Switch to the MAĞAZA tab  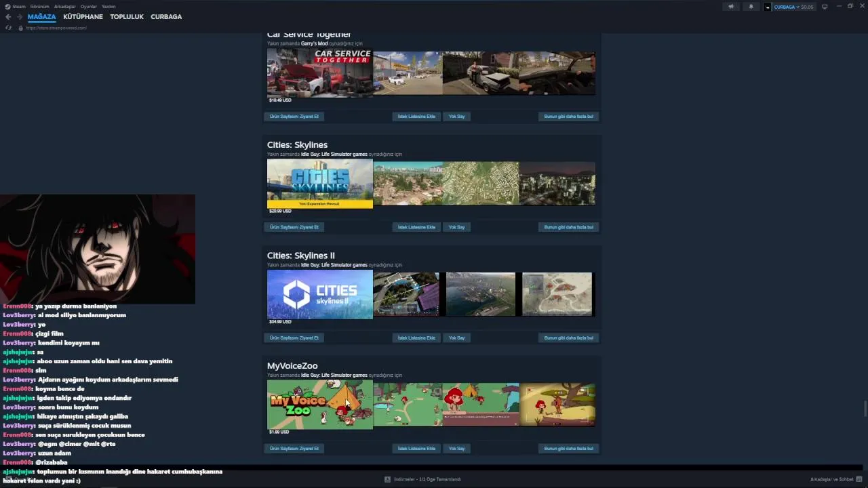(x=42, y=17)
